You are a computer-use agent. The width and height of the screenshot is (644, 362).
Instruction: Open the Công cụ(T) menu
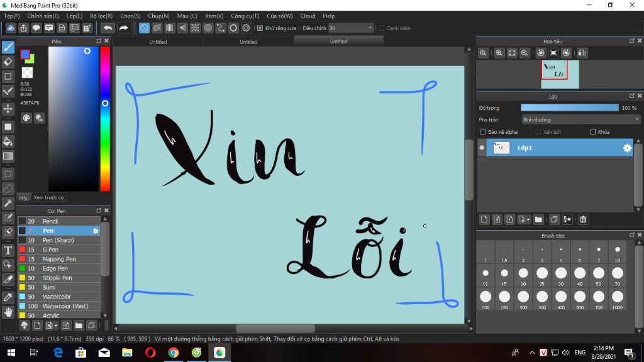[245, 16]
